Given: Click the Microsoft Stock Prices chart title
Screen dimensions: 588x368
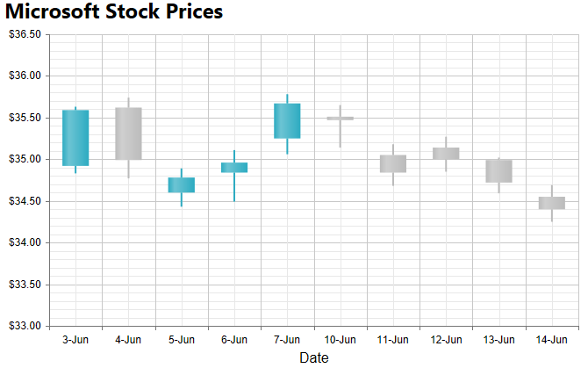Looking at the screenshot, I should (x=114, y=12).
